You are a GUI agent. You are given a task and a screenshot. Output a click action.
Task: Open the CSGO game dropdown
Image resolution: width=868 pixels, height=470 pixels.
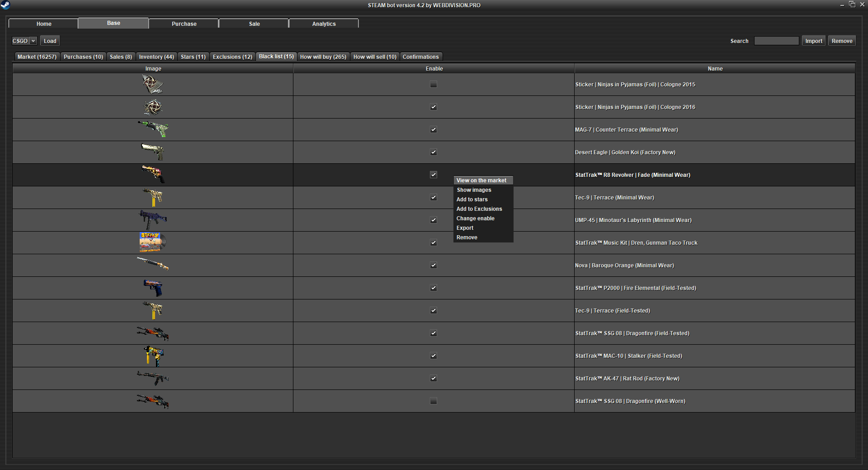click(x=24, y=41)
